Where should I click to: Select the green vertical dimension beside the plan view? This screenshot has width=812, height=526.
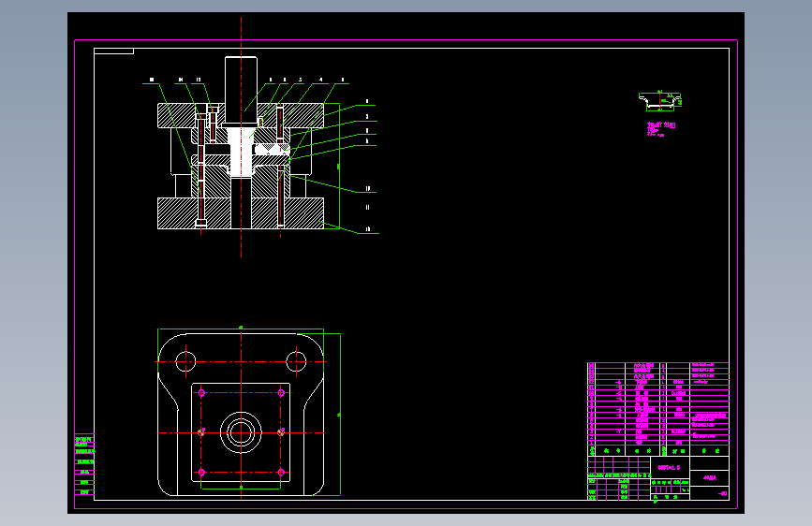point(340,415)
